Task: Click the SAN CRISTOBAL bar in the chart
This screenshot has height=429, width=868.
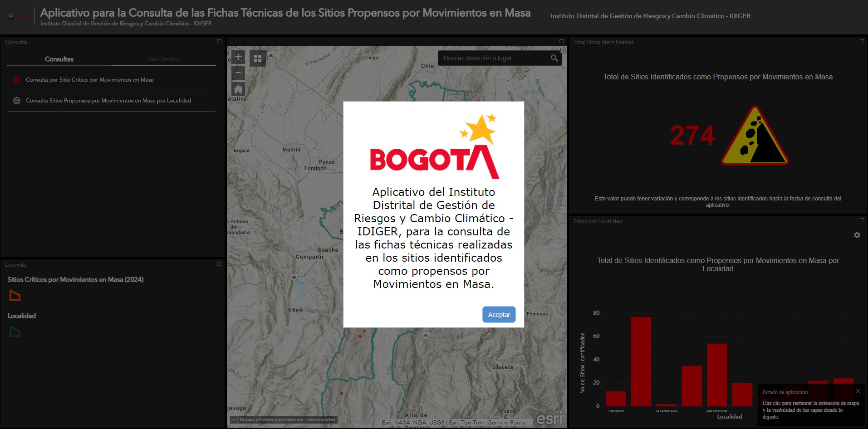Action: tap(717, 375)
